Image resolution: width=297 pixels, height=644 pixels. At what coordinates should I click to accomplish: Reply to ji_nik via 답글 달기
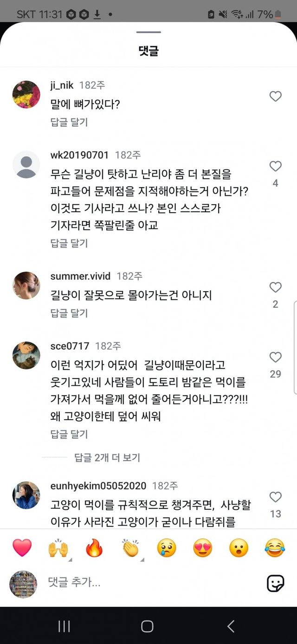(69, 122)
